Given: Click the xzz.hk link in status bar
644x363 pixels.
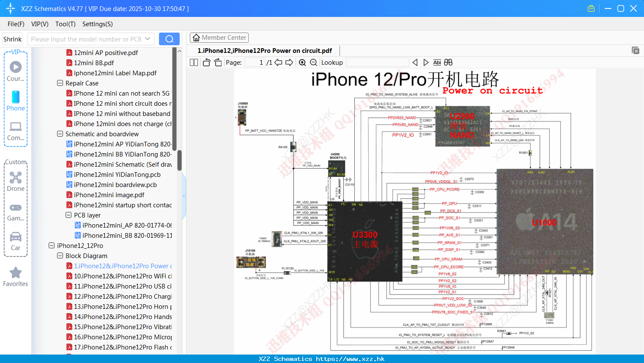Looking at the screenshot, I should tap(350, 359).
